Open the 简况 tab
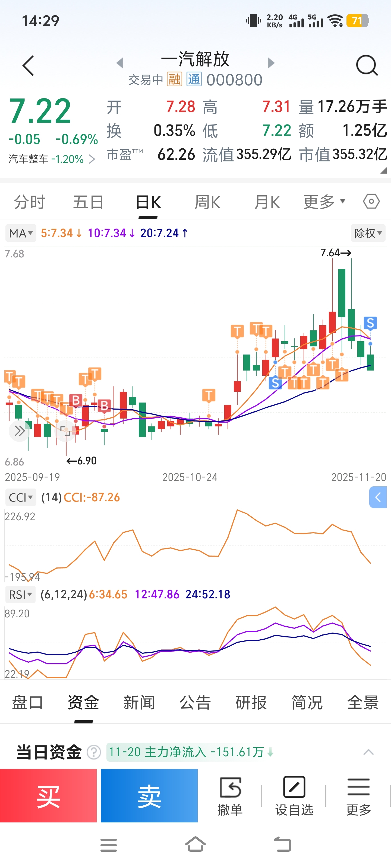Screen dimensions: 391x868 pyautogui.click(x=307, y=703)
